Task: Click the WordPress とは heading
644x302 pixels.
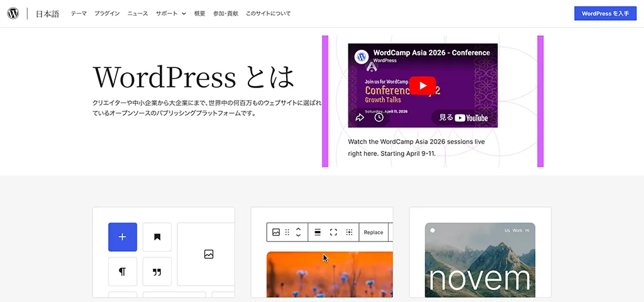Action: tap(194, 77)
